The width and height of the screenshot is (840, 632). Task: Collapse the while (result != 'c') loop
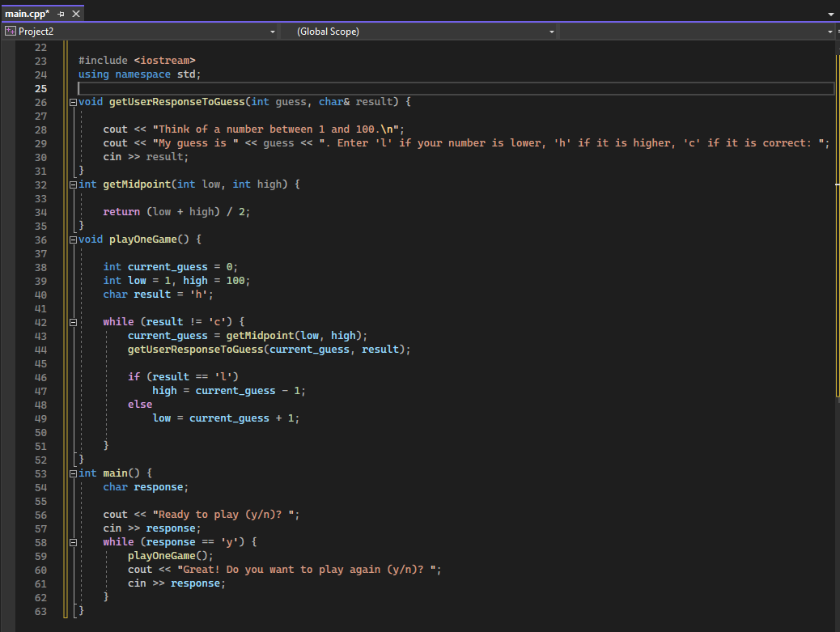pyautogui.click(x=73, y=322)
